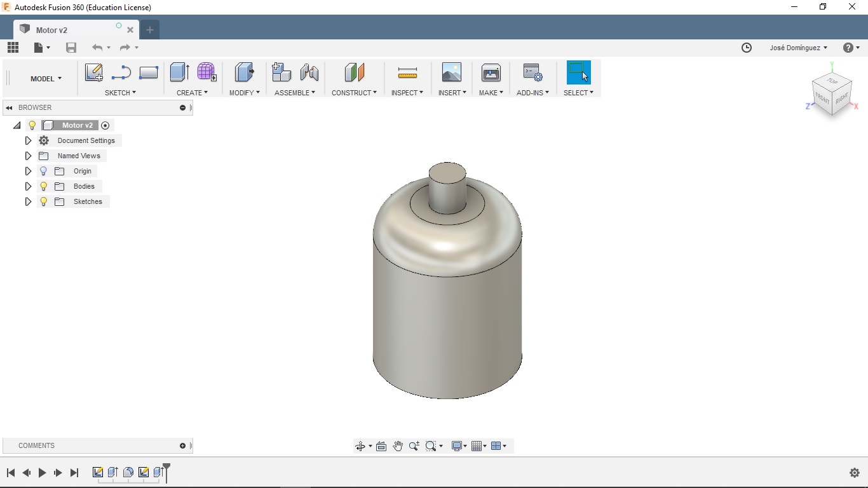
Task: Jump to the end of the timeline
Action: [x=74, y=473]
